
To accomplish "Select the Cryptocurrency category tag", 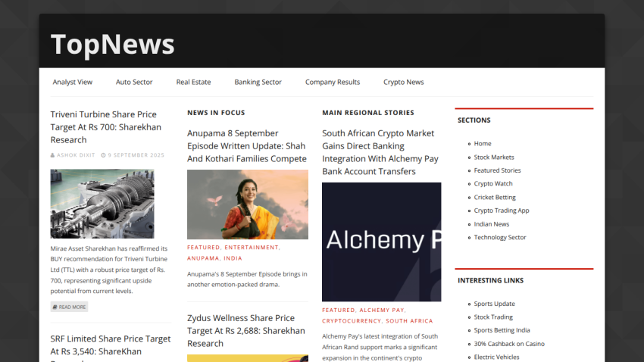I will [x=351, y=321].
